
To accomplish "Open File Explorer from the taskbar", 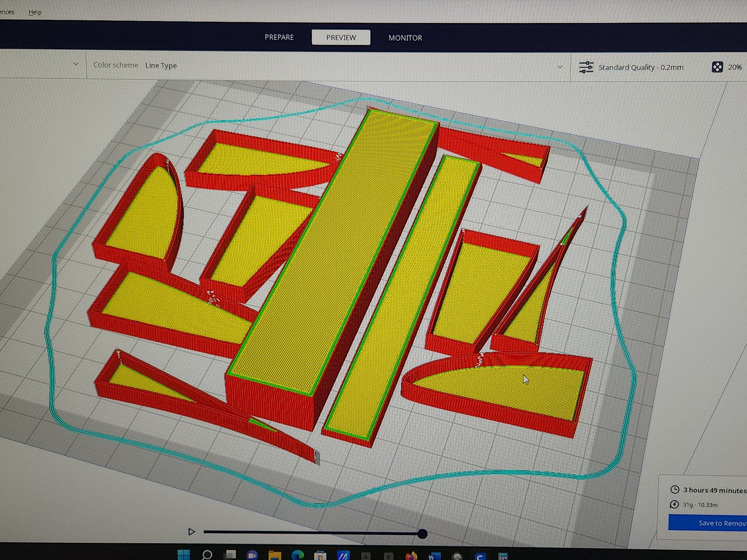I will pos(274,555).
